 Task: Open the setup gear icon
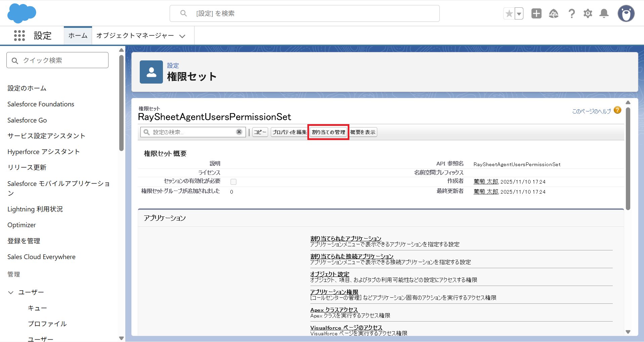[x=588, y=14]
